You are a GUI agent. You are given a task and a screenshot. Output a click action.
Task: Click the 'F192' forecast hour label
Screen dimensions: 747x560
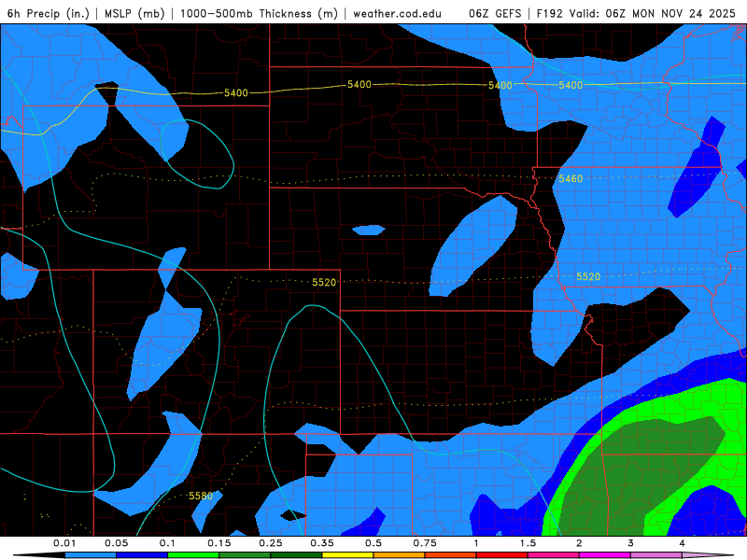[550, 13]
